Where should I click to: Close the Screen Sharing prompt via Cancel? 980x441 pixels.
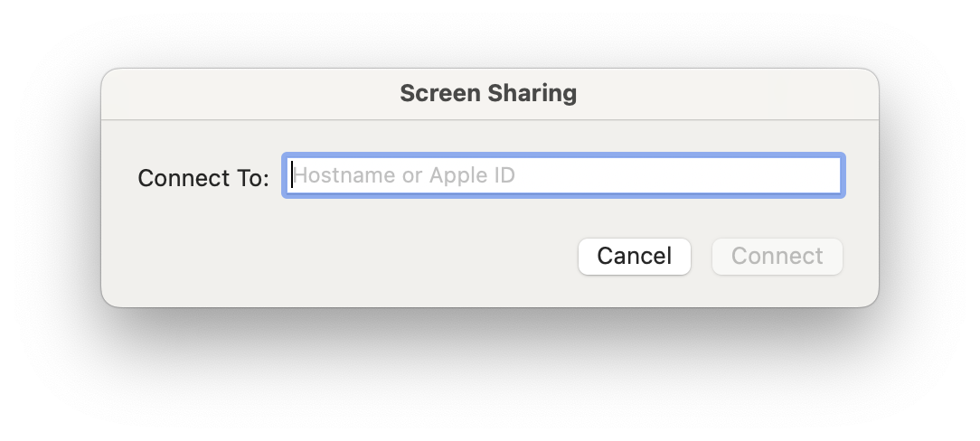634,257
